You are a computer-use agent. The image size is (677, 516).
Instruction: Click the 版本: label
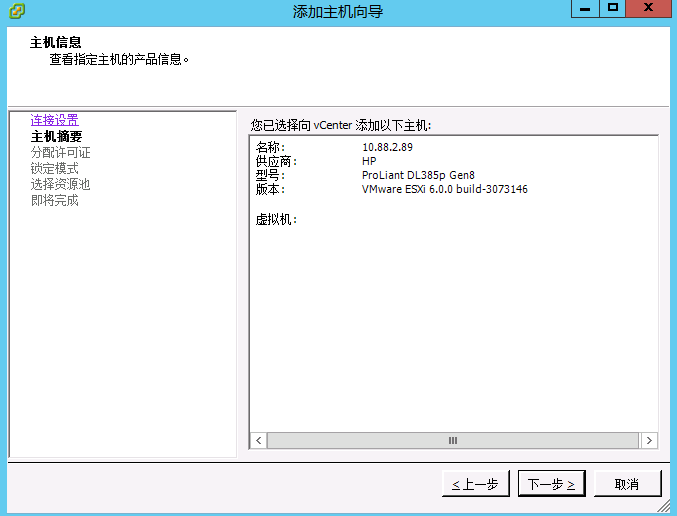point(270,189)
